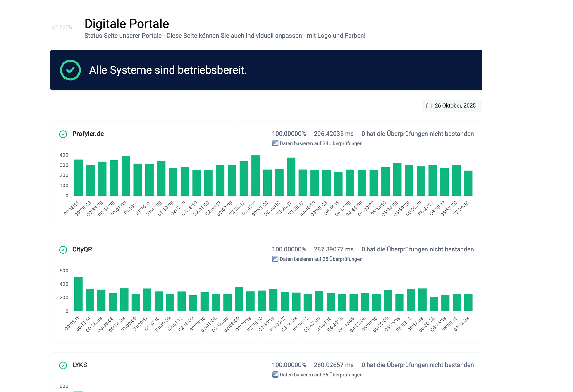Click the CityQR status check icon
The image size is (573, 392).
click(x=63, y=250)
